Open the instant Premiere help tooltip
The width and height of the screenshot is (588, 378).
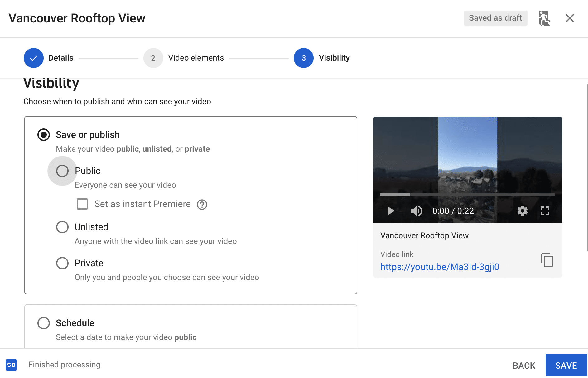click(202, 204)
